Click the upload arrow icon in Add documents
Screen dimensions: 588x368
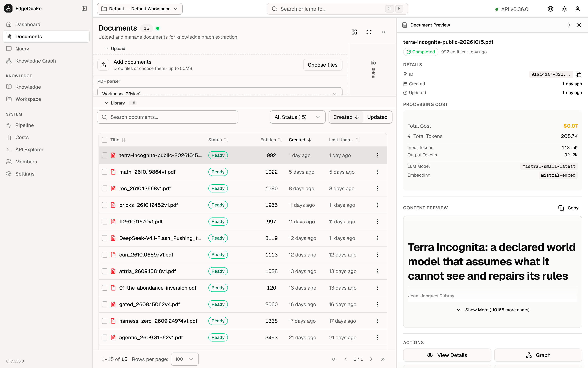103,65
